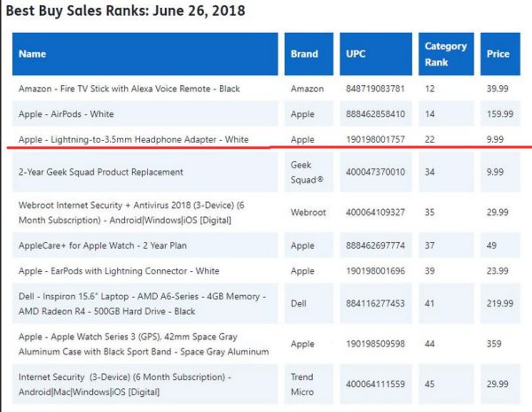Select the Trend Micro brand cell

[x=304, y=384]
